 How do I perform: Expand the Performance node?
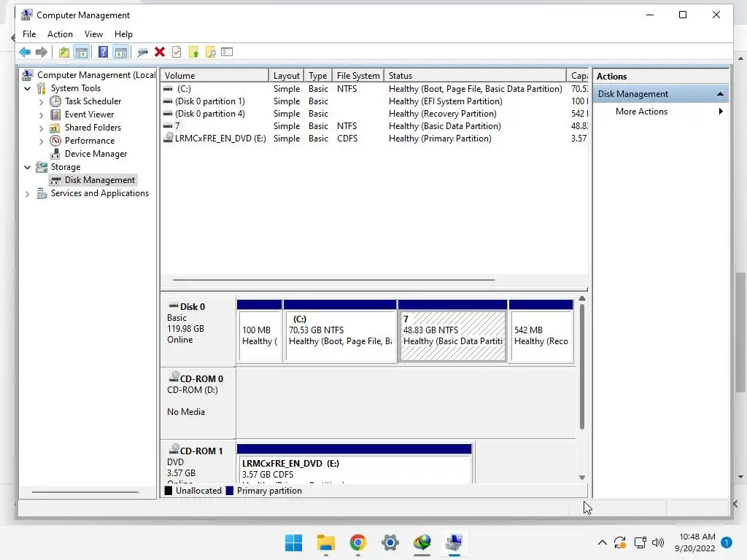[x=41, y=141]
